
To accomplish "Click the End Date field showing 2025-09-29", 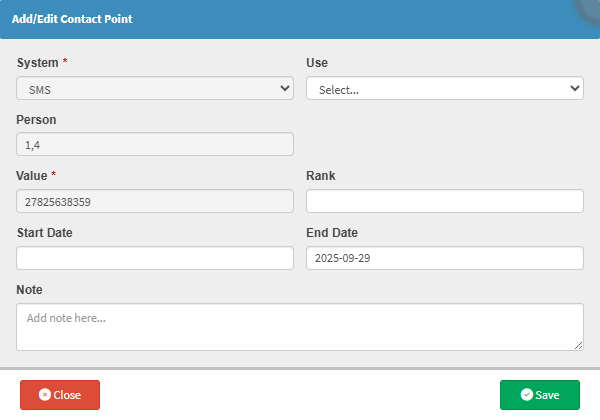I will pos(444,258).
